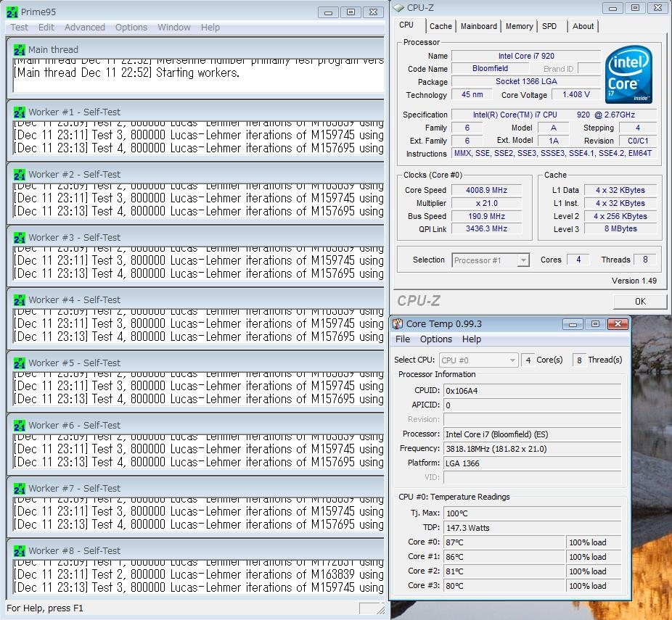The width and height of the screenshot is (672, 620).
Task: Click the Intel Core i7 logo badge
Action: pos(628,75)
